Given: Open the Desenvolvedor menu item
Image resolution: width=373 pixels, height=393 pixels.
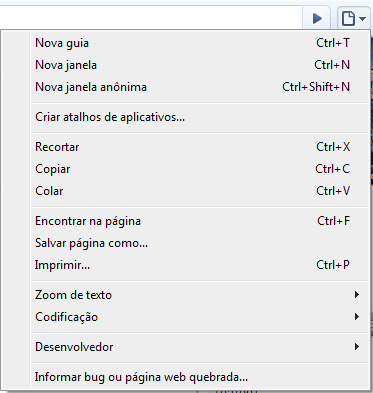Looking at the screenshot, I should pyautogui.click(x=200, y=347).
